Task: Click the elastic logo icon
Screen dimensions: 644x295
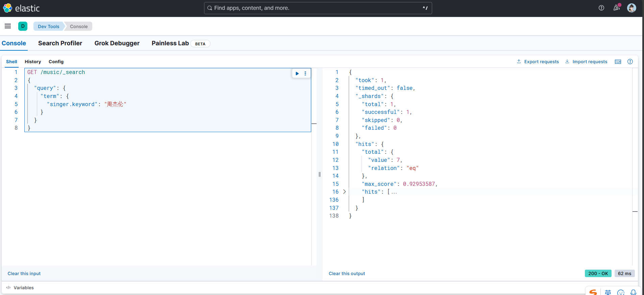Action: click(7, 8)
